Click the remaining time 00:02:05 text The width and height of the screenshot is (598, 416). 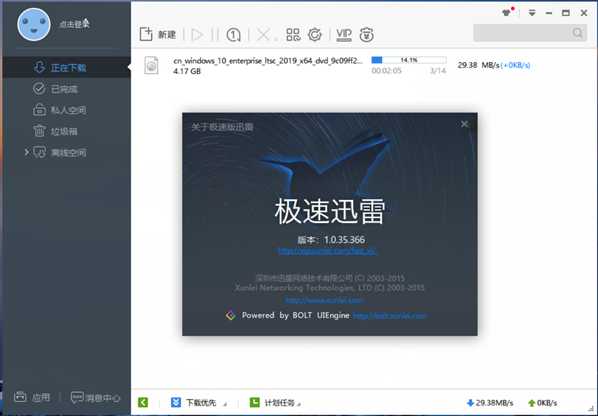point(386,71)
